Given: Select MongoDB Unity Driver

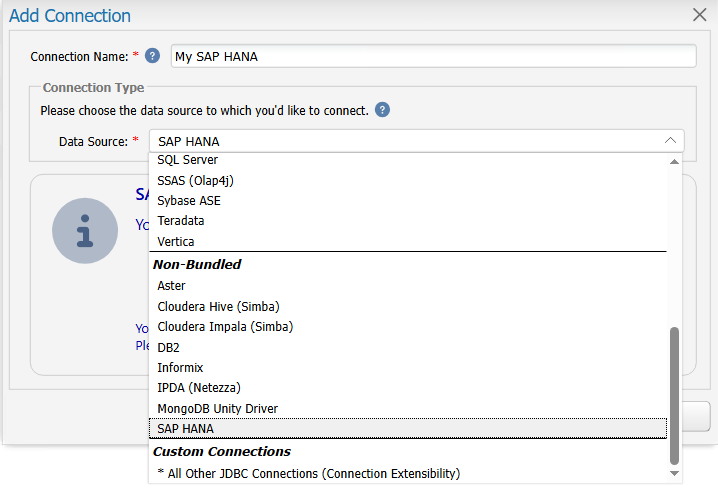Looking at the screenshot, I should click(x=408, y=409).
